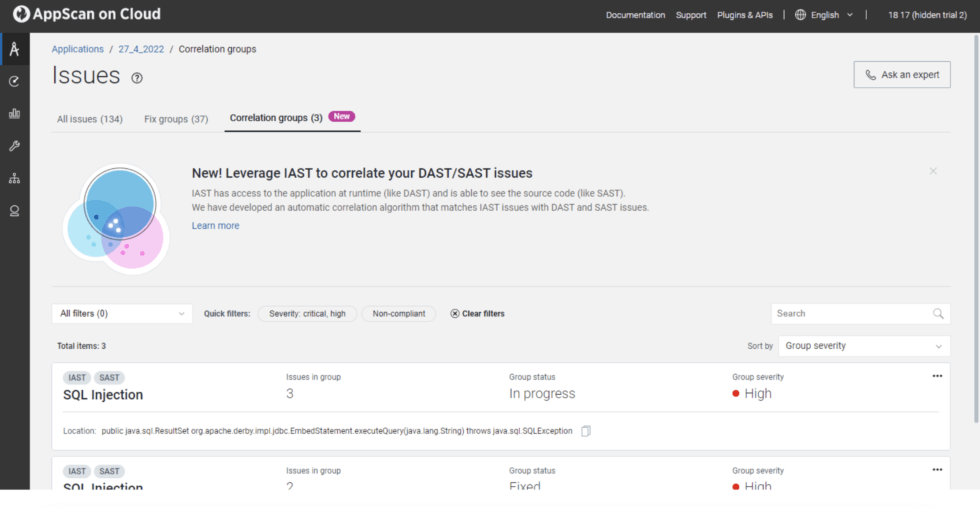This screenshot has height=507, width=980.
Task: Open Plugins & APIs in the top bar
Action: [745, 15]
